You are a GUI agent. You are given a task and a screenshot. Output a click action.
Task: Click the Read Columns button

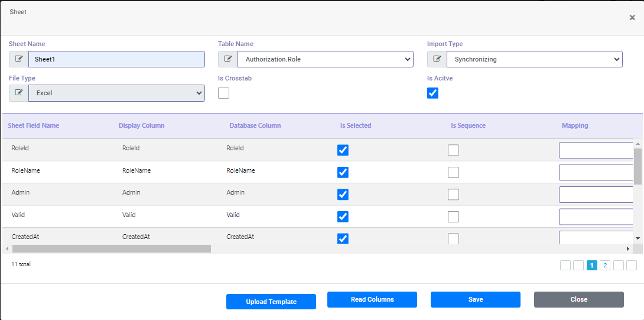372,299
